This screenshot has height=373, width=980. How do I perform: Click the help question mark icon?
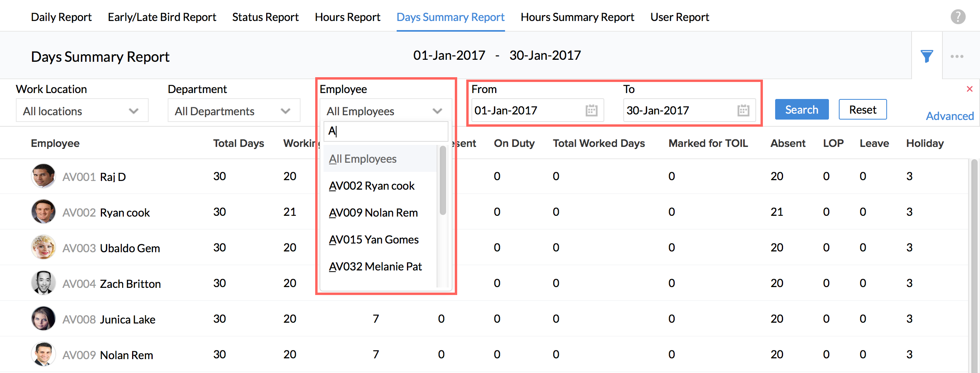click(957, 17)
